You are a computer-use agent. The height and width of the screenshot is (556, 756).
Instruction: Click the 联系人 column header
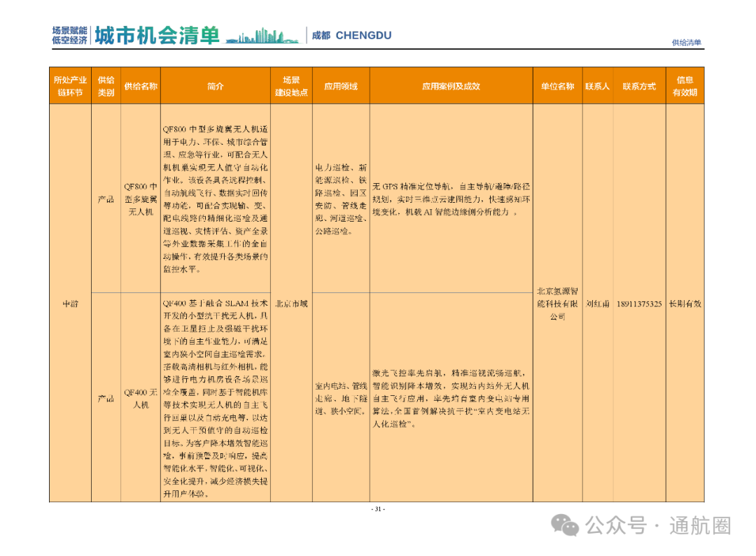pyautogui.click(x=598, y=86)
